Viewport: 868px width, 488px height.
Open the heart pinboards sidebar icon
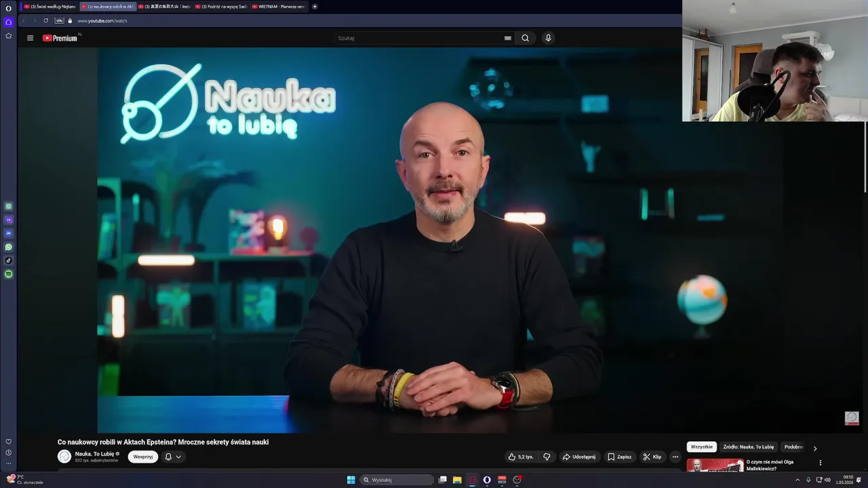(8, 441)
